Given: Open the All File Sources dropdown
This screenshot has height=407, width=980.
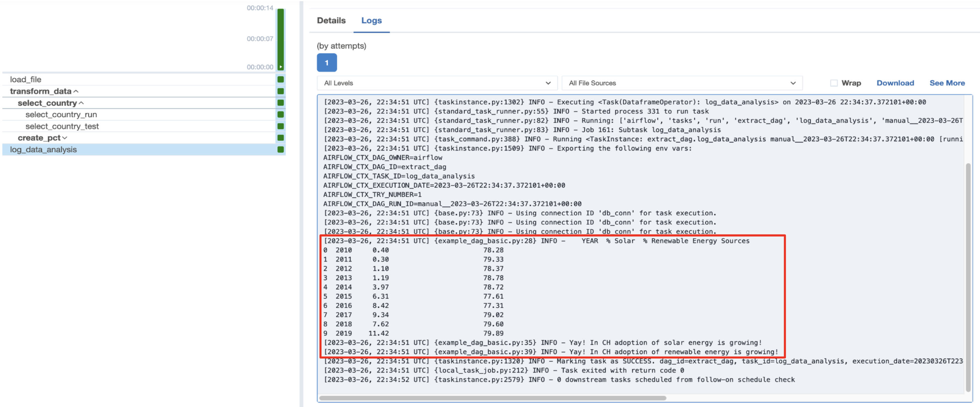Looking at the screenshot, I should pos(681,83).
